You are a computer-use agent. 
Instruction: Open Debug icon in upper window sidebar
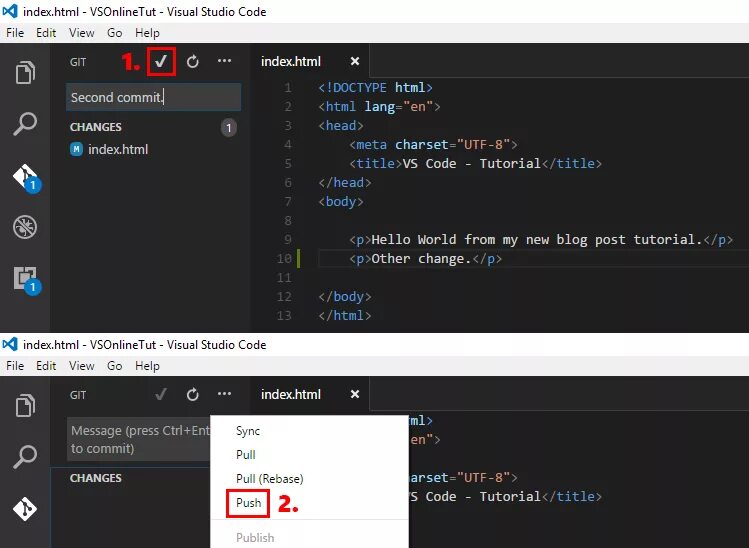pos(25,227)
